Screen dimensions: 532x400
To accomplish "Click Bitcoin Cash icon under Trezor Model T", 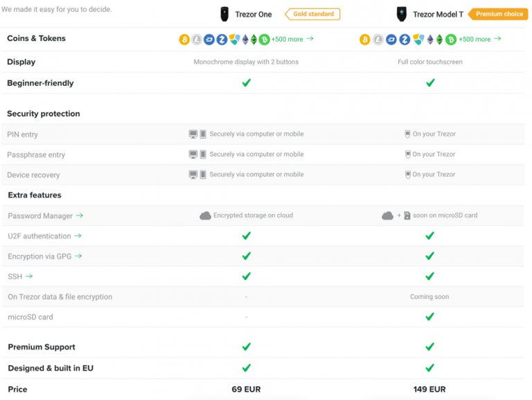I will pyautogui.click(x=451, y=40).
